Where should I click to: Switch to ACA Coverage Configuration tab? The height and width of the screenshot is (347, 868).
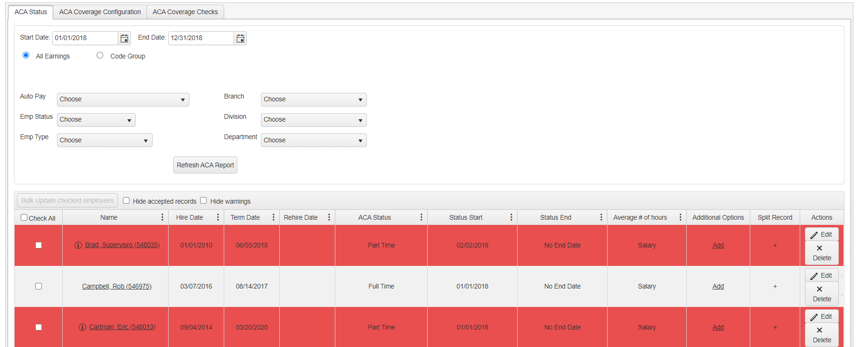(x=100, y=12)
